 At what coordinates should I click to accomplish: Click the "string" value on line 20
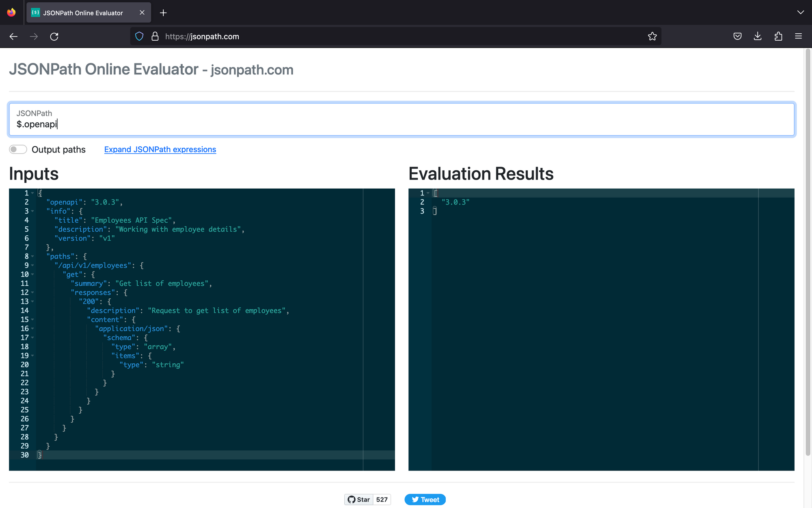(168, 365)
